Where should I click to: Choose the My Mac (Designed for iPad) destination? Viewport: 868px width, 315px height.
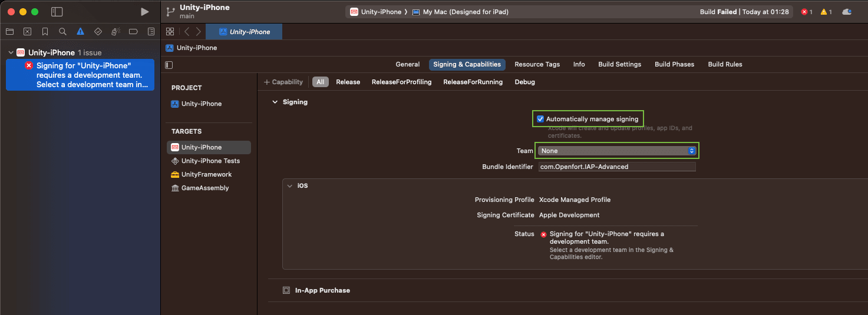(x=460, y=12)
